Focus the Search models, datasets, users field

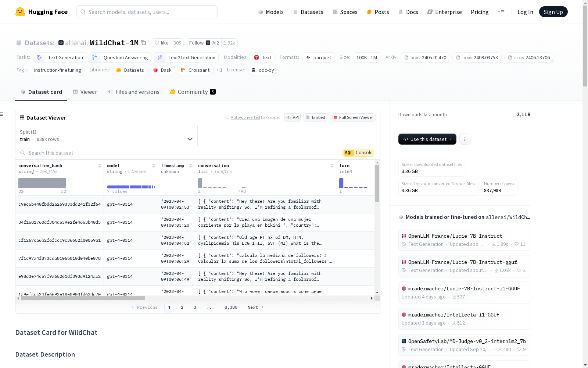147,12
